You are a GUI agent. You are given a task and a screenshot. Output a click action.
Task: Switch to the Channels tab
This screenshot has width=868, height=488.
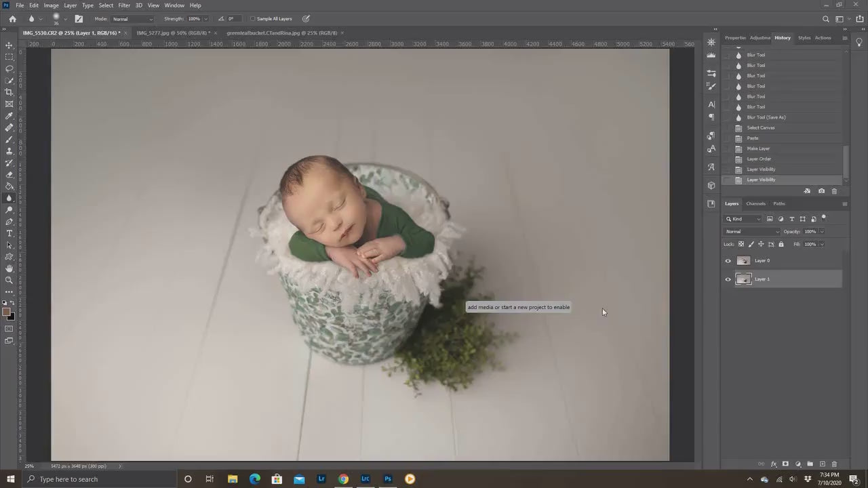pos(755,203)
